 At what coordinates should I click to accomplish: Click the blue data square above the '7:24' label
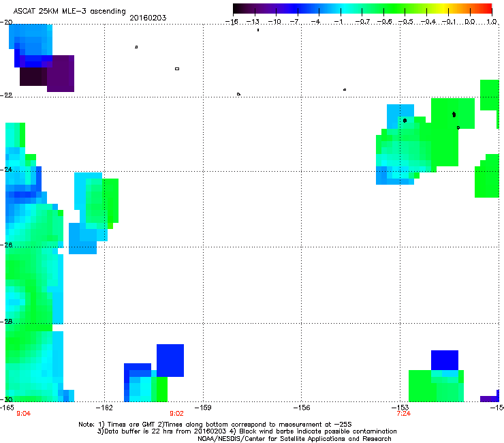point(445,361)
